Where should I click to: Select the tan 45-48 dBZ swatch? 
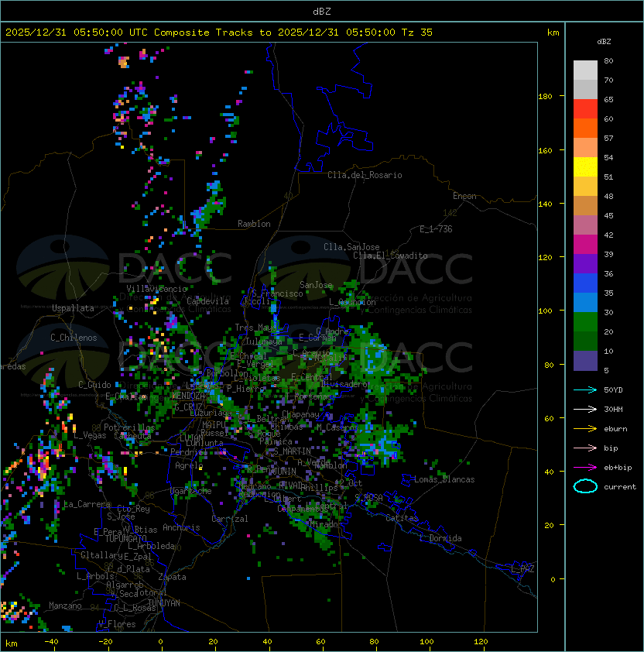pyautogui.click(x=585, y=205)
